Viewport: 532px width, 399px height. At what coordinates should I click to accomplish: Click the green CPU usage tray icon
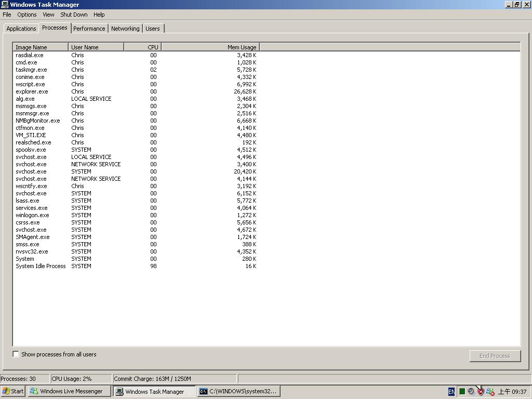tap(461, 392)
